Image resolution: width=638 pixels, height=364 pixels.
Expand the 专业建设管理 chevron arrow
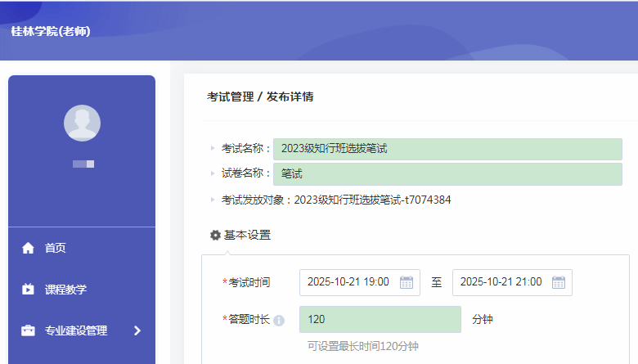tap(137, 331)
